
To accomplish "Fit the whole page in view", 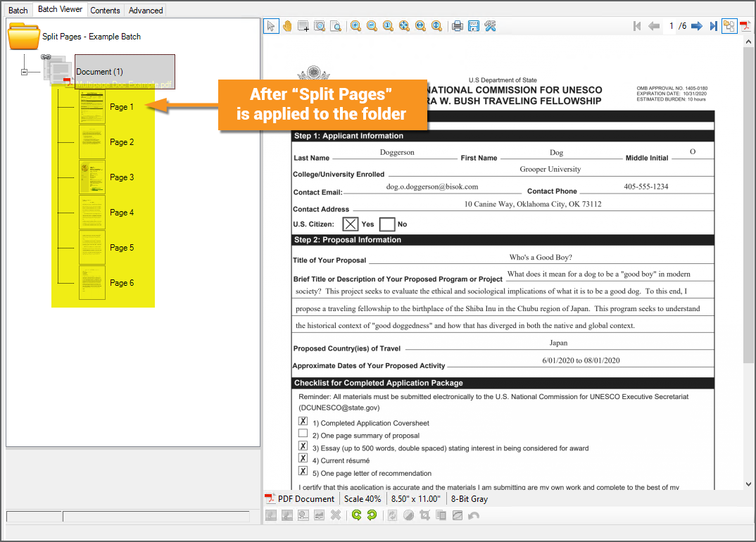I will pos(404,26).
